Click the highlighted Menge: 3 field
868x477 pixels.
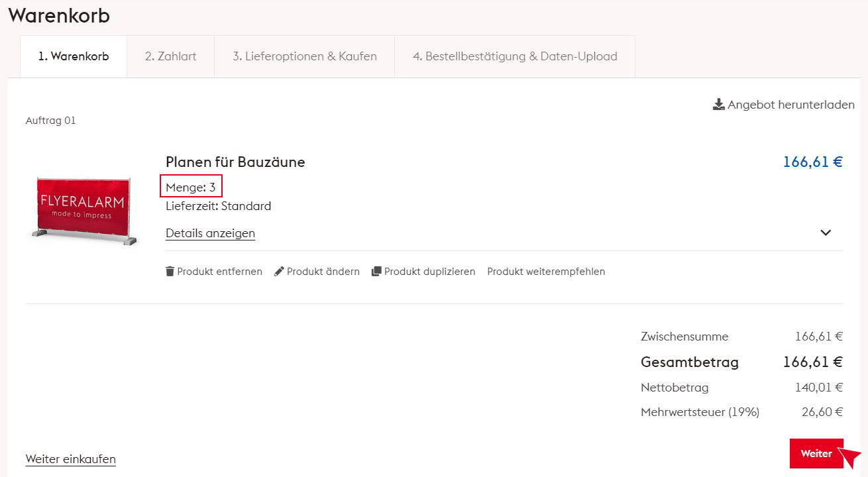point(191,187)
